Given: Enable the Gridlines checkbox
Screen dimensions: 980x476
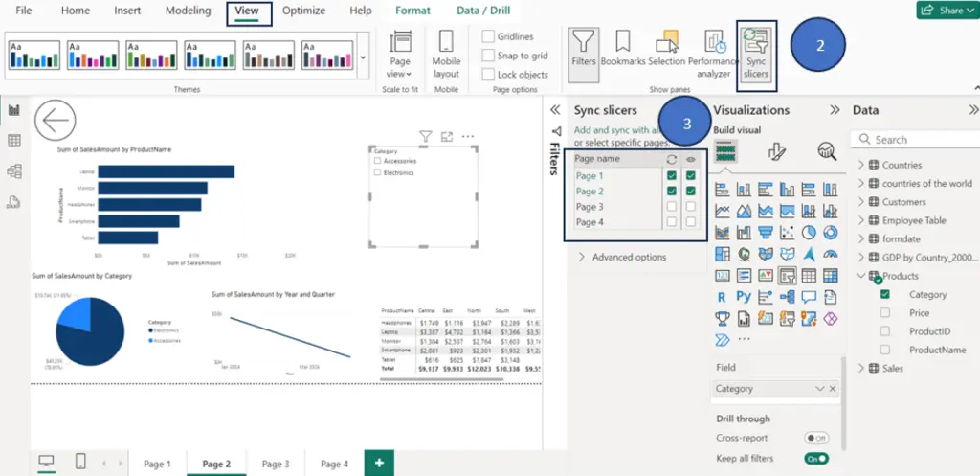Looking at the screenshot, I should 488,37.
